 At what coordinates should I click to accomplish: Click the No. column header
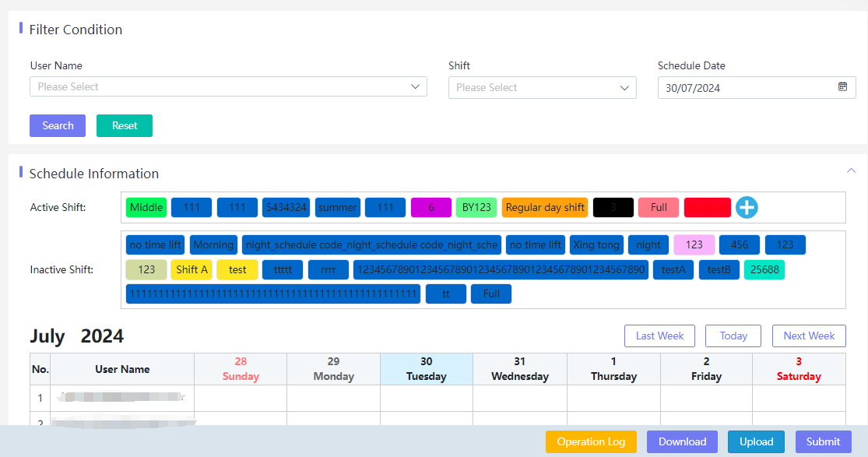(x=40, y=369)
